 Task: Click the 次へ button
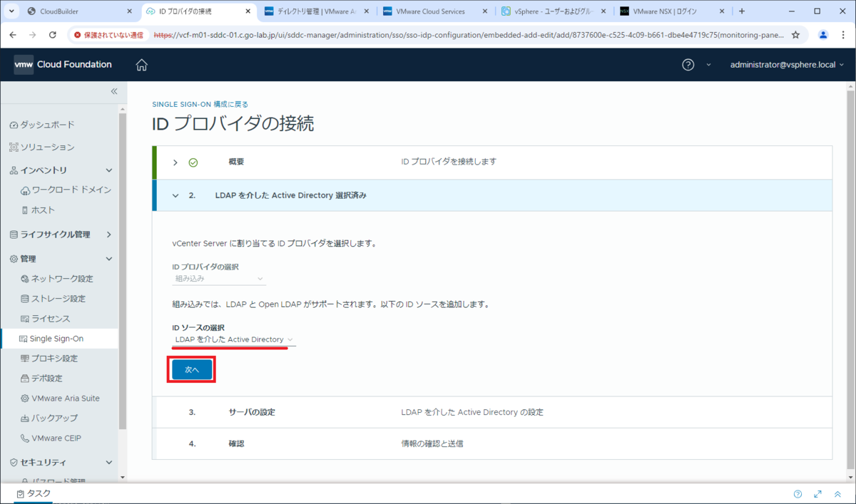(191, 370)
